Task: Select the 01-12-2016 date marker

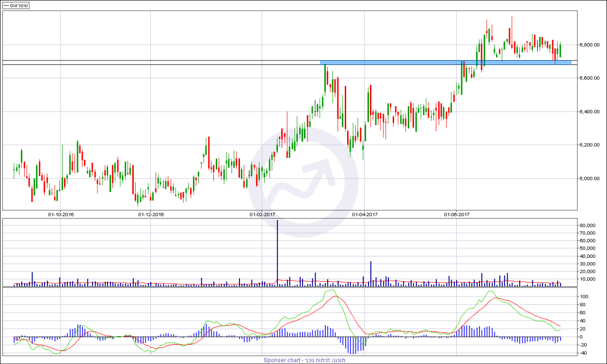Action: tap(151, 214)
